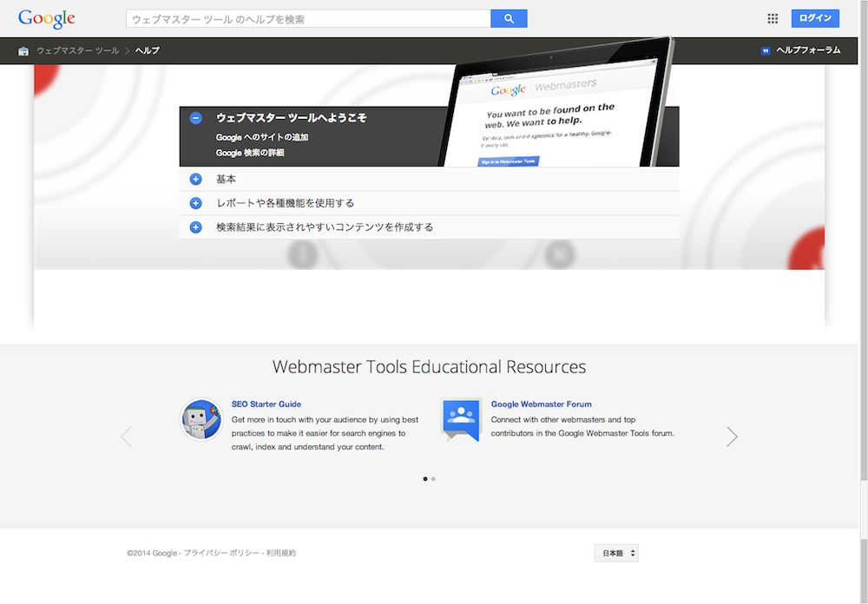Click the ログイン button

point(814,18)
